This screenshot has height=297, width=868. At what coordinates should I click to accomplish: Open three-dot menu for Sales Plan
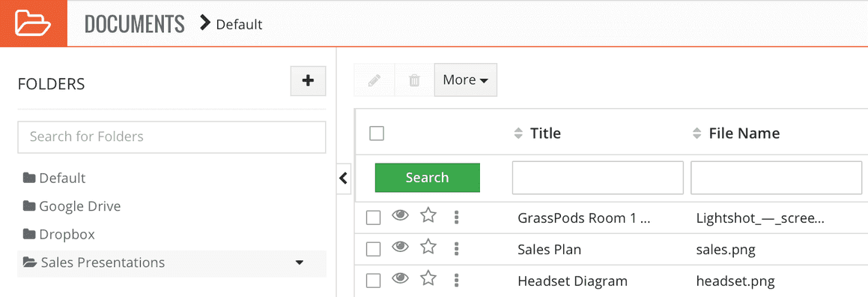(x=456, y=249)
